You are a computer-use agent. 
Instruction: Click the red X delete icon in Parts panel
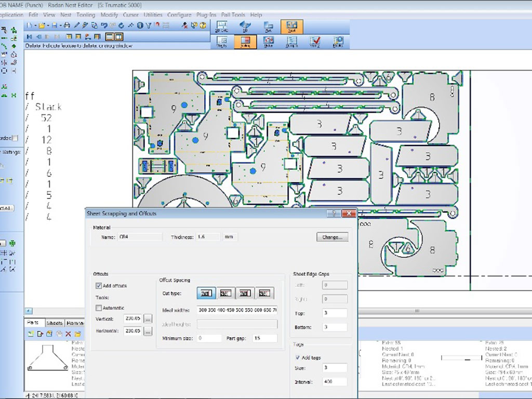tap(68, 334)
